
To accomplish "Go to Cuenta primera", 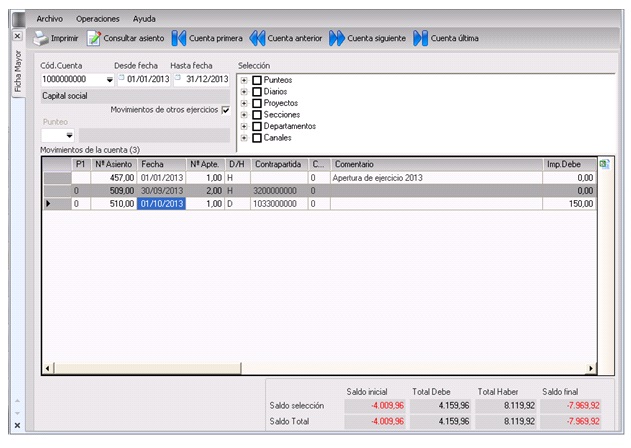I will 179,39.
